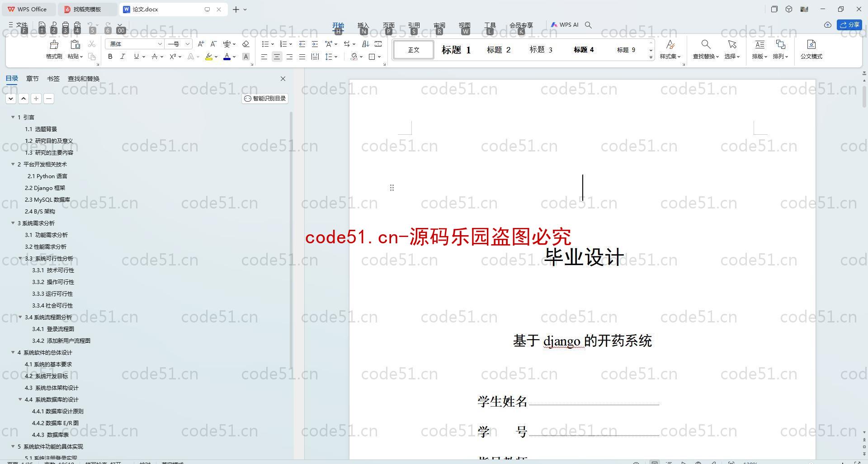This screenshot has width=868, height=464.
Task: Click the document vertical scrollbar
Action: [864, 96]
